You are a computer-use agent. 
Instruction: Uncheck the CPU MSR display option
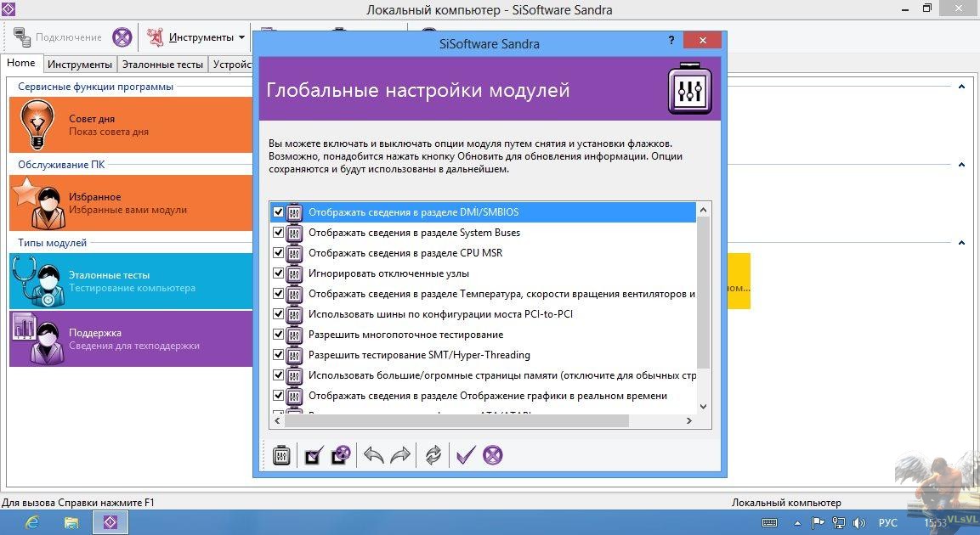click(278, 253)
